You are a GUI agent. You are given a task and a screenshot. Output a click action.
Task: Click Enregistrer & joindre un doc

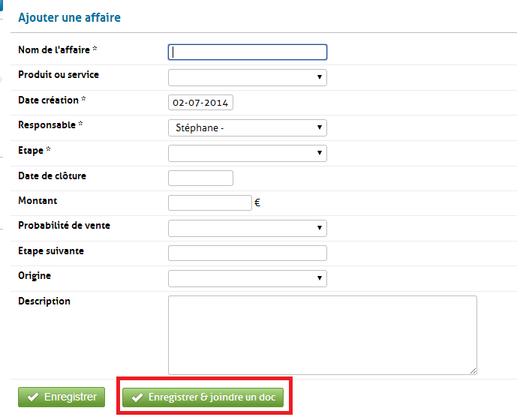[203, 397]
